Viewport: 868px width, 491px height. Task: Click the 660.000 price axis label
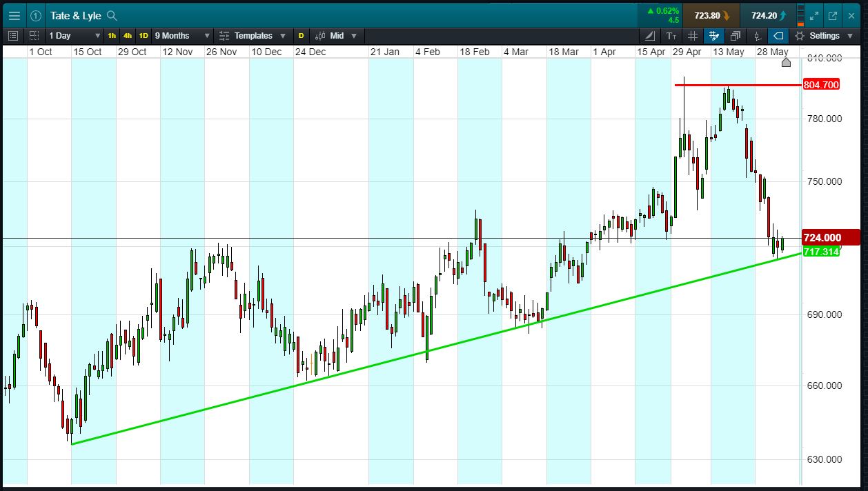(824, 385)
